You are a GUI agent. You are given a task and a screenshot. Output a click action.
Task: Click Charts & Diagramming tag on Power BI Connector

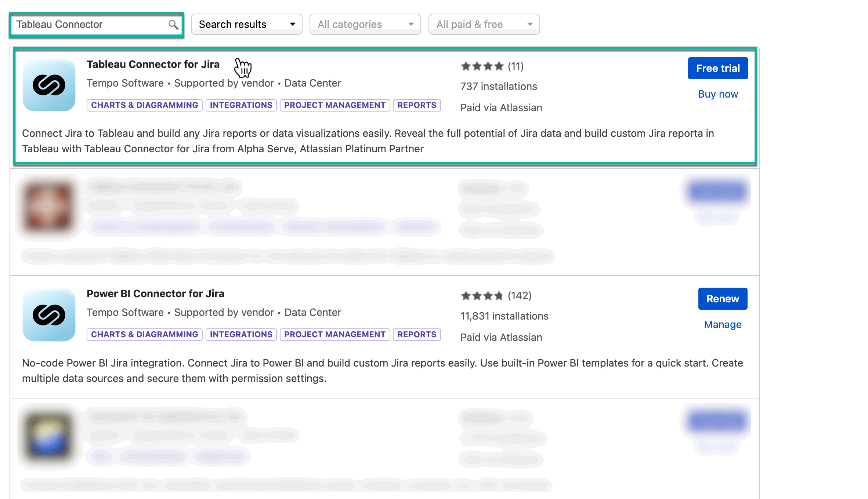[145, 335]
